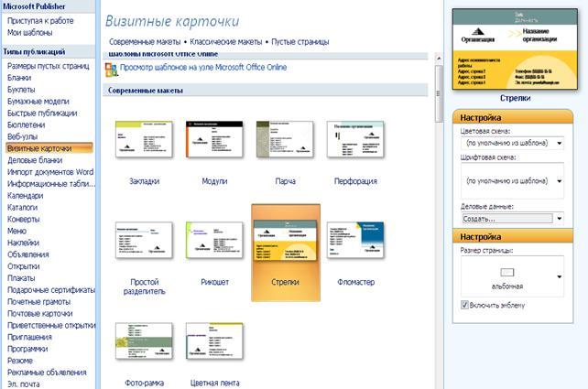This screenshot has height=389, width=588.
Task: Select Конверты in the list
Action: click(23, 220)
